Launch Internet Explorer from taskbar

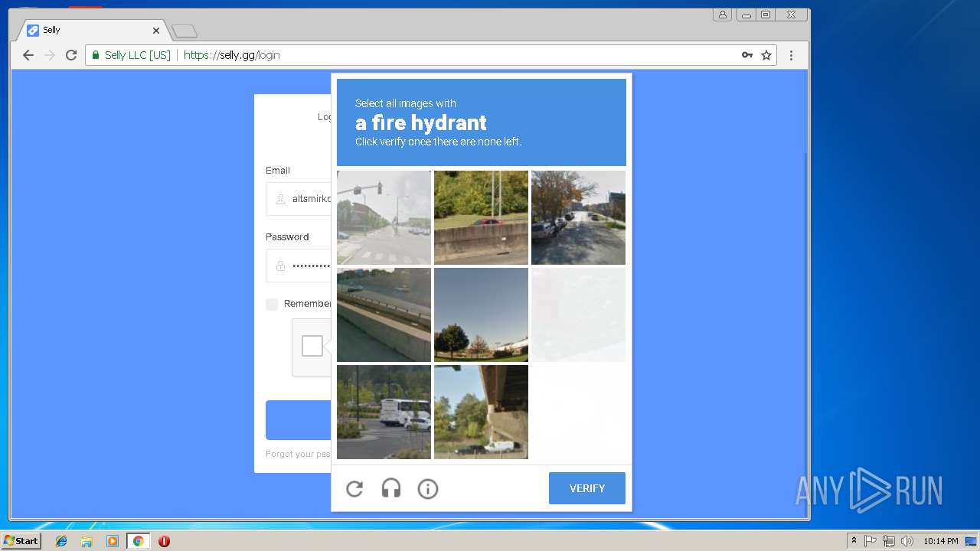coord(61,541)
